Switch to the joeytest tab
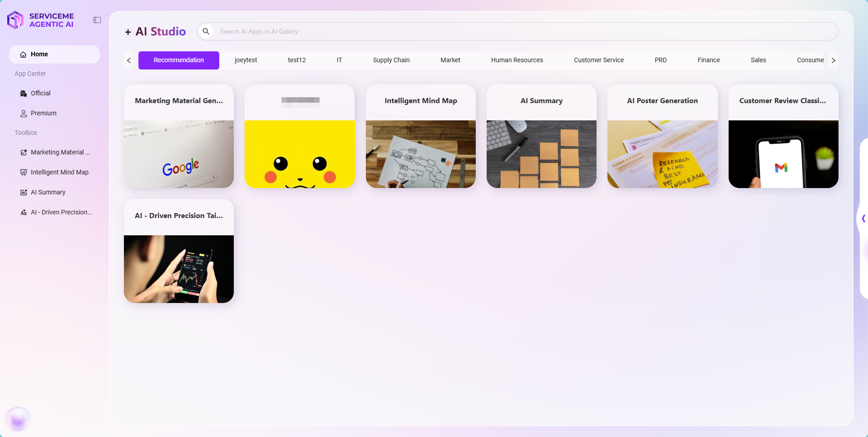The height and width of the screenshot is (437, 868). coord(246,60)
